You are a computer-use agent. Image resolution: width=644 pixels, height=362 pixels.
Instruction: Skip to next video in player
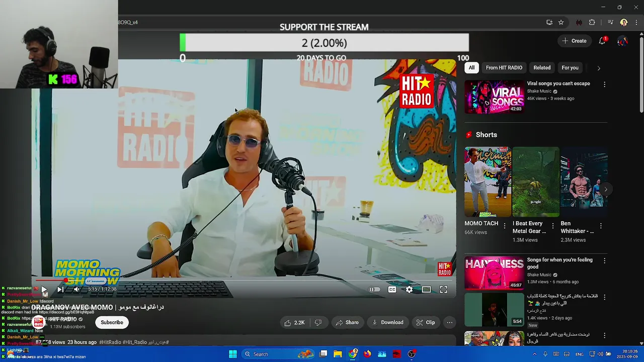[x=60, y=290]
